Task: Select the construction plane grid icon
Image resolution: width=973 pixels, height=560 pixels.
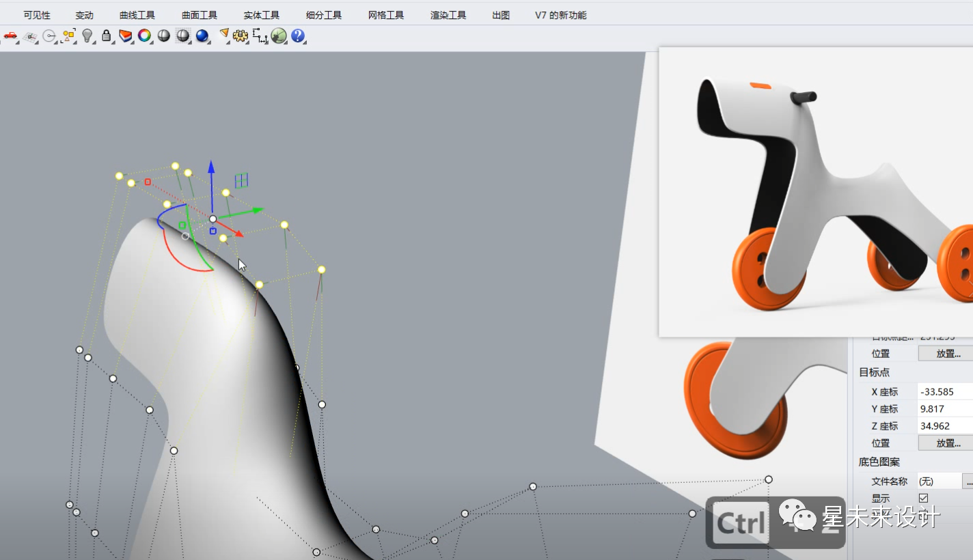Action: (x=29, y=36)
